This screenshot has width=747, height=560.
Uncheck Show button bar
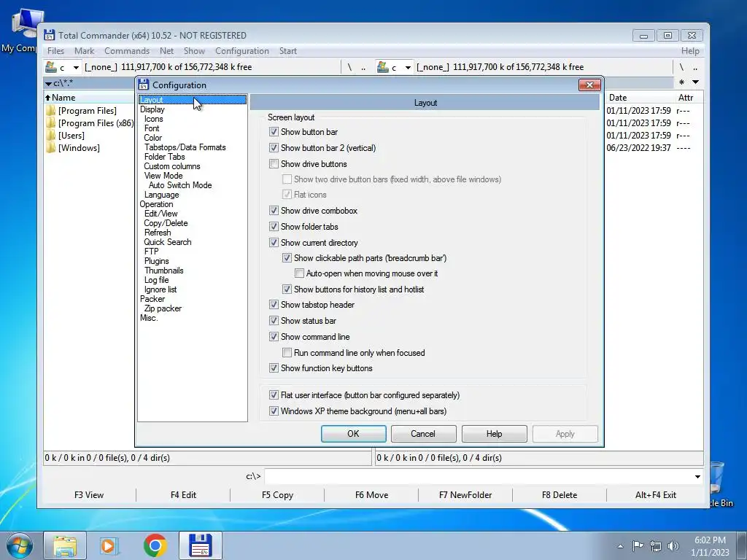(x=274, y=132)
